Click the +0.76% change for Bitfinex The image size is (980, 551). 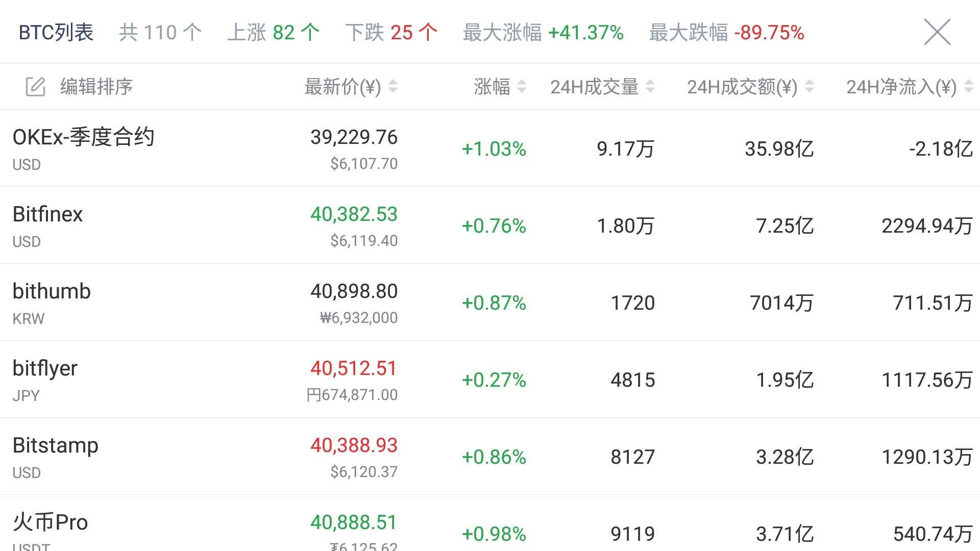[x=494, y=226]
